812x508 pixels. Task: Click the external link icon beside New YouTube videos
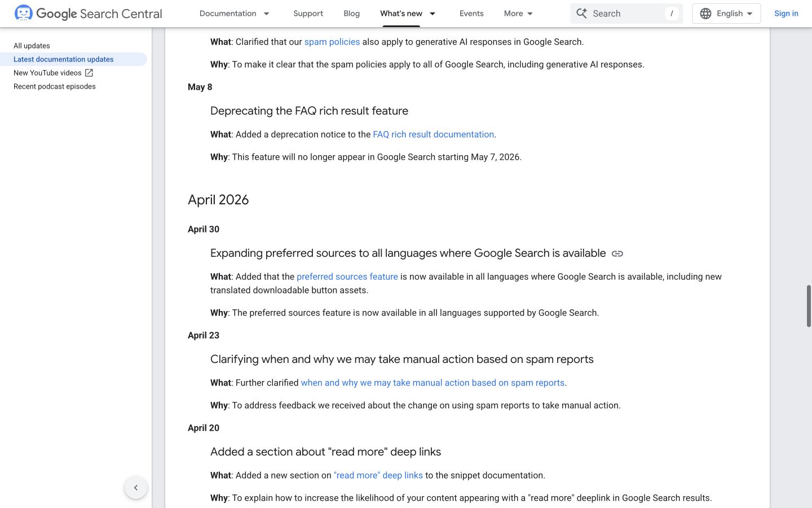(89, 73)
